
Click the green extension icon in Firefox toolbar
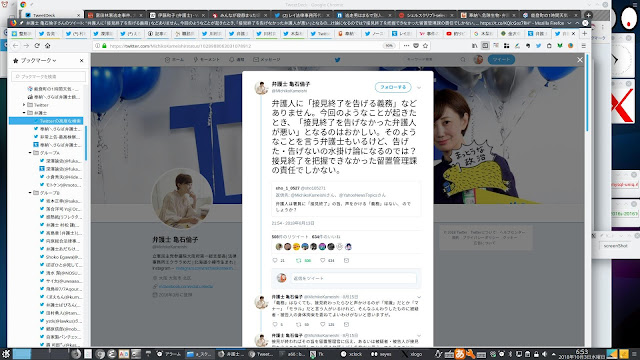coord(560,46)
